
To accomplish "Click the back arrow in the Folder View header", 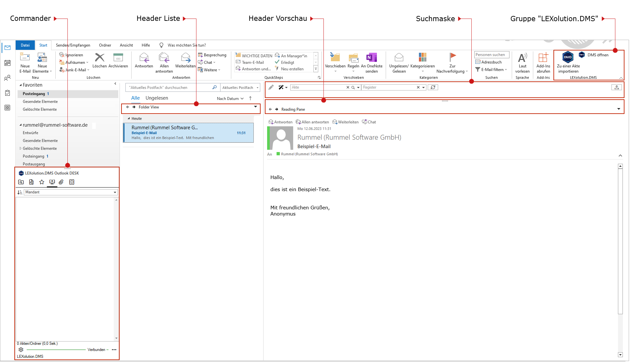I will pos(128,107).
